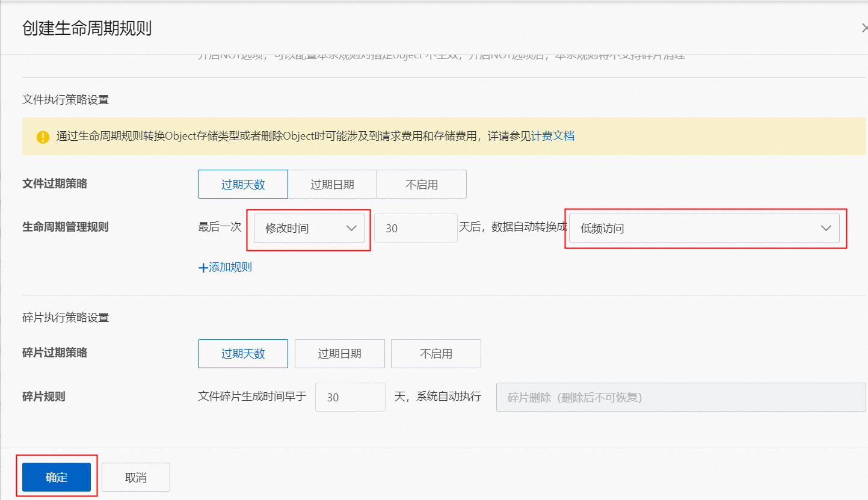Screen dimensions: 868x500
Task: Click the 天后，数据自动转换成 text
Action: [513, 227]
